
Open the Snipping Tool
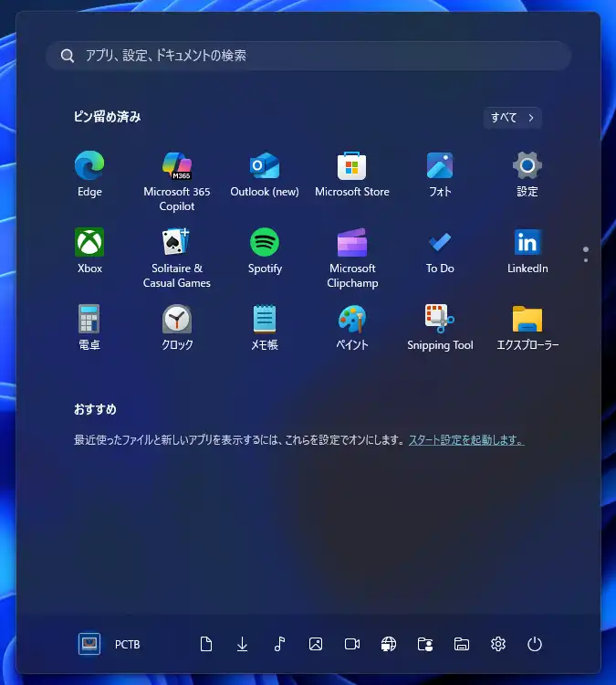pyautogui.click(x=440, y=328)
